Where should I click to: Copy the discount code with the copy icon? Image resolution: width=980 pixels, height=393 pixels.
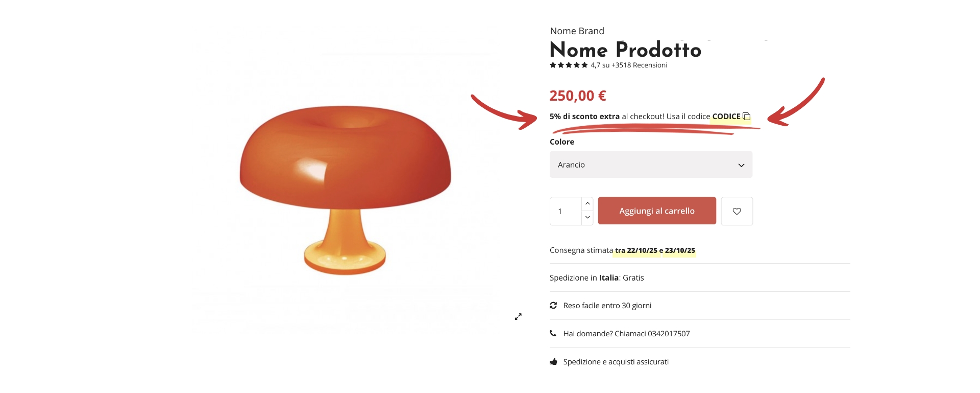(747, 117)
